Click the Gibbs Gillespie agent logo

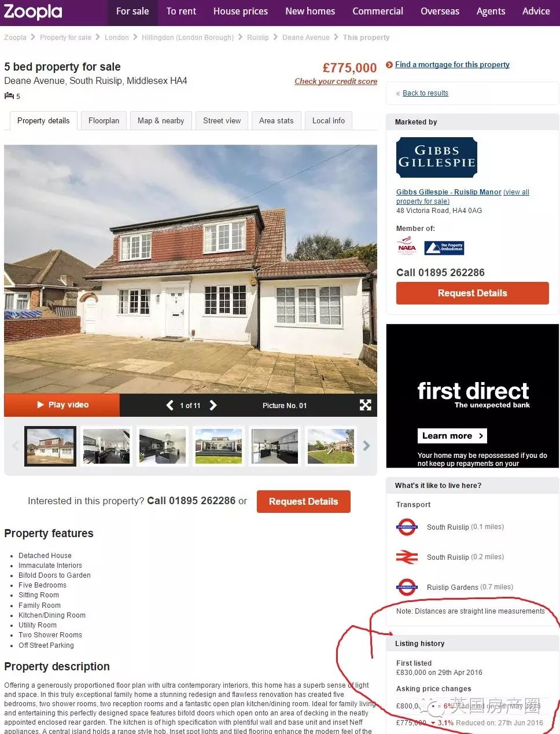437,157
